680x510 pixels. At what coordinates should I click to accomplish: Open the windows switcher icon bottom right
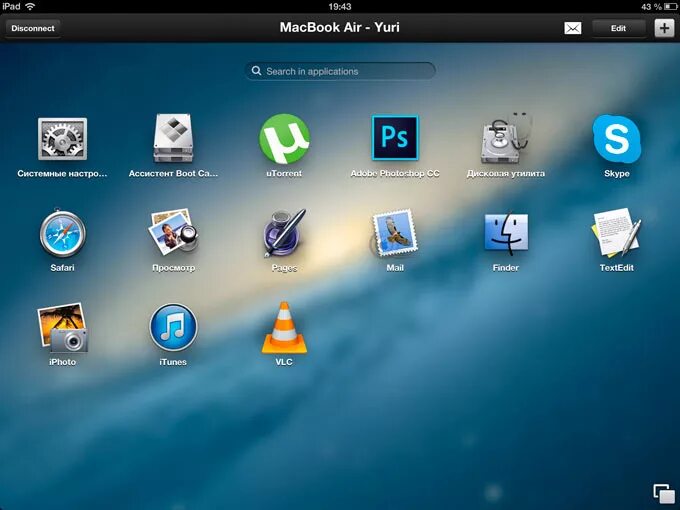[664, 494]
